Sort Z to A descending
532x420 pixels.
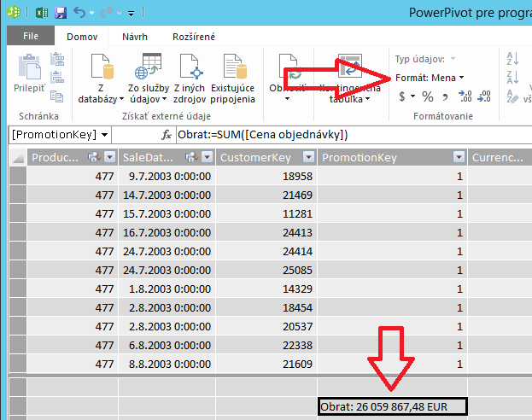coord(512,78)
